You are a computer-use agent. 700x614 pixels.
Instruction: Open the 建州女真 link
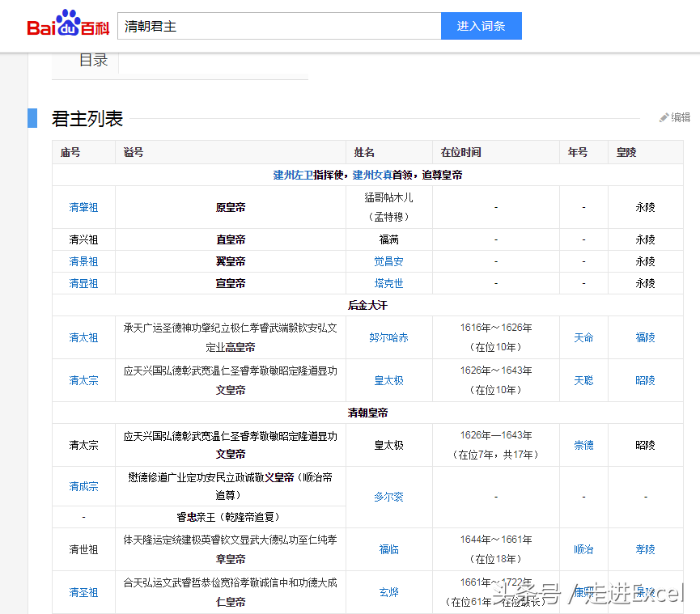[x=372, y=175]
